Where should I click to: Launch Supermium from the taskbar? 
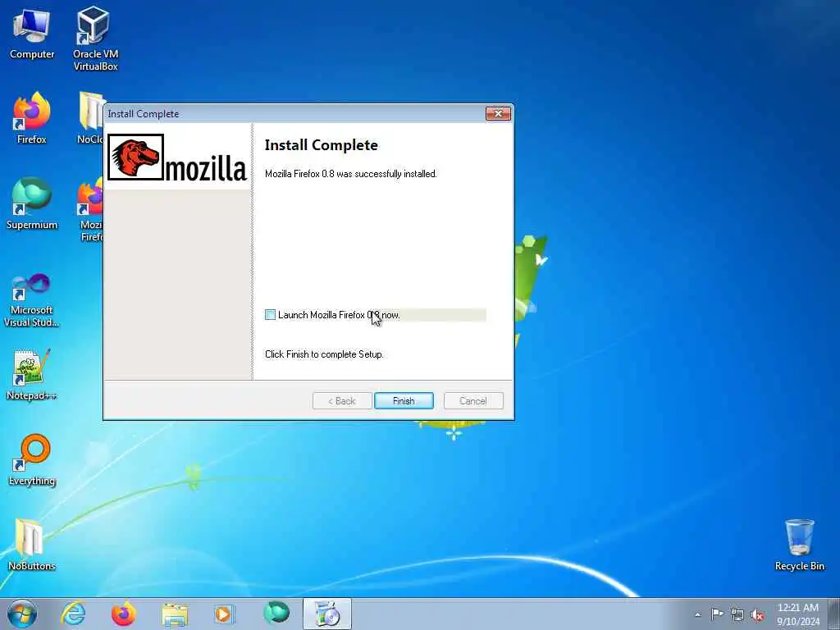(276, 614)
